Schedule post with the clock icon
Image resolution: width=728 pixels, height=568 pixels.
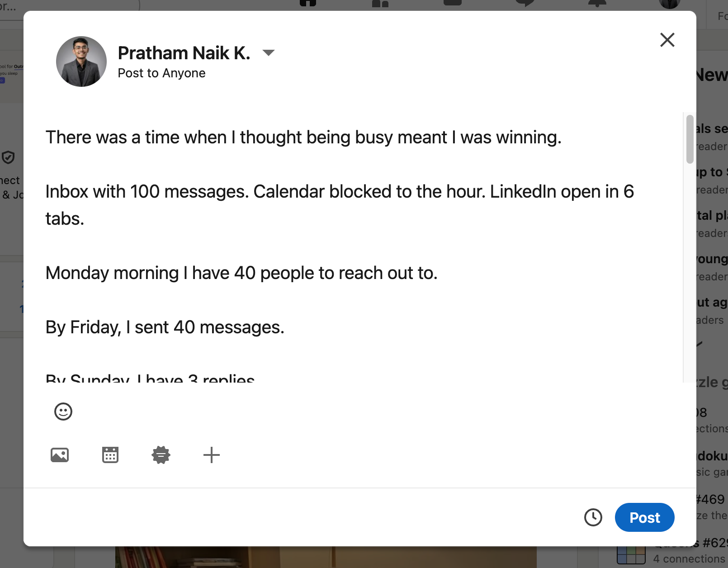(593, 517)
